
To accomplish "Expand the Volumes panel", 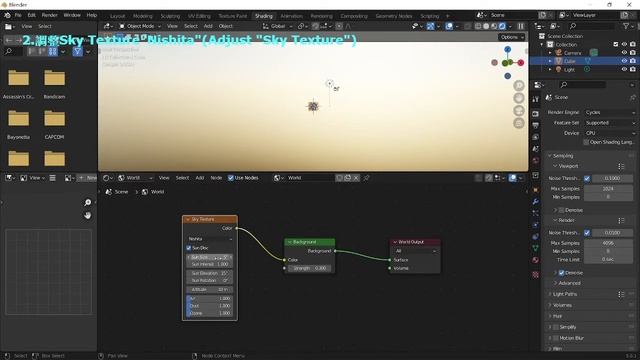I will coord(562,305).
